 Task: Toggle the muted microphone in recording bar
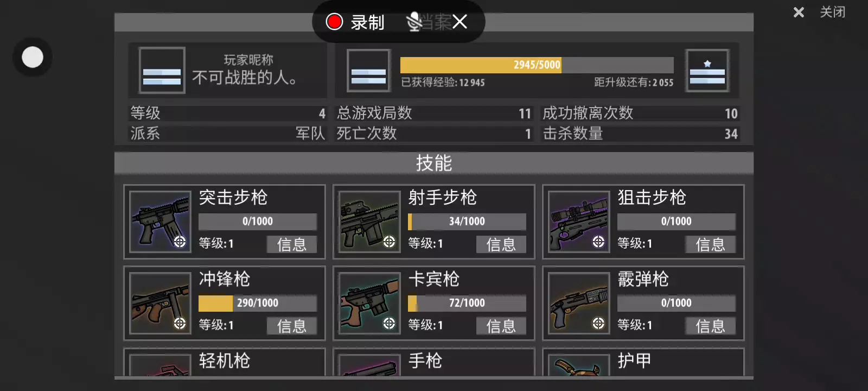point(414,22)
